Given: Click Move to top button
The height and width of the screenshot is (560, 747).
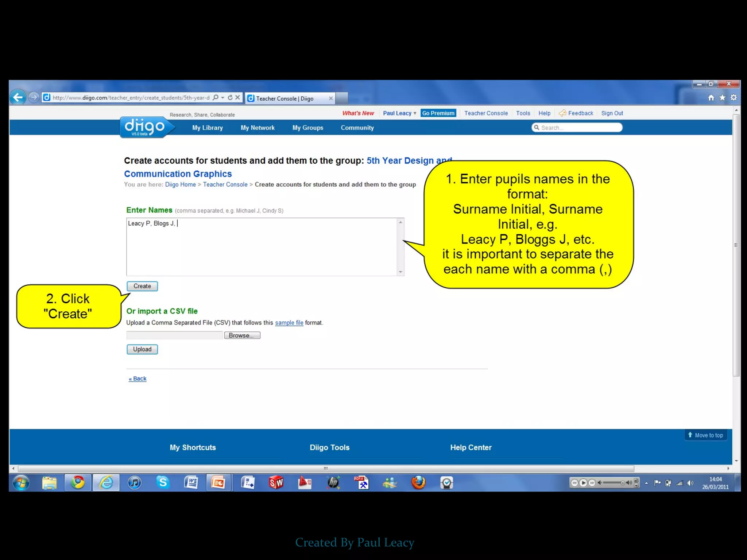Looking at the screenshot, I should (705, 435).
